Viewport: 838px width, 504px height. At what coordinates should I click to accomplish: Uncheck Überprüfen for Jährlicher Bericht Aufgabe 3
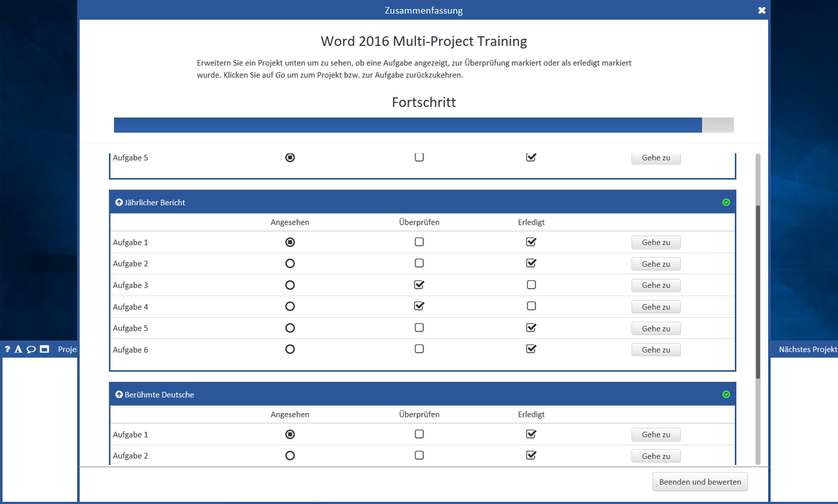[x=419, y=285]
